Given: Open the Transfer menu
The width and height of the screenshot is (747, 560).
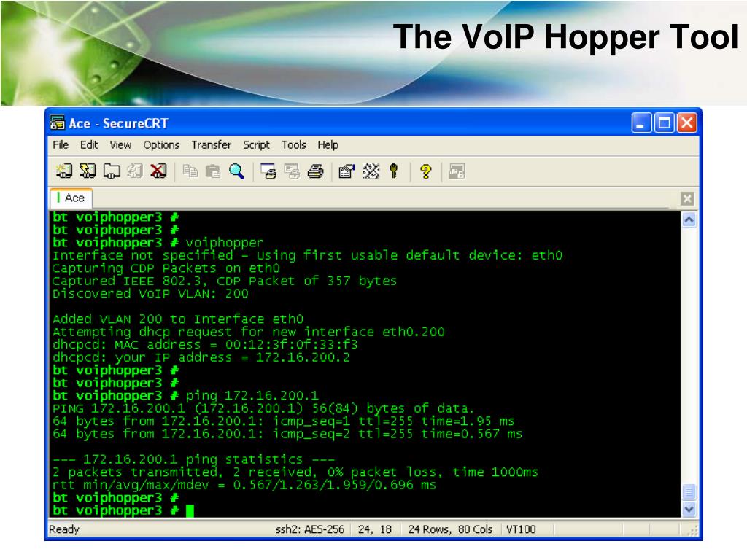Looking at the screenshot, I should pyautogui.click(x=211, y=145).
